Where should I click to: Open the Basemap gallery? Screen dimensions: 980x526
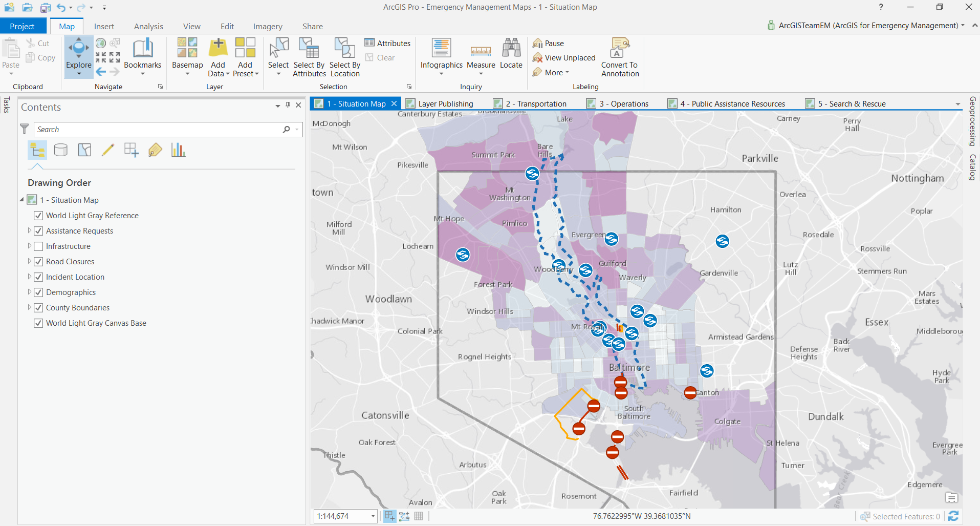point(187,56)
